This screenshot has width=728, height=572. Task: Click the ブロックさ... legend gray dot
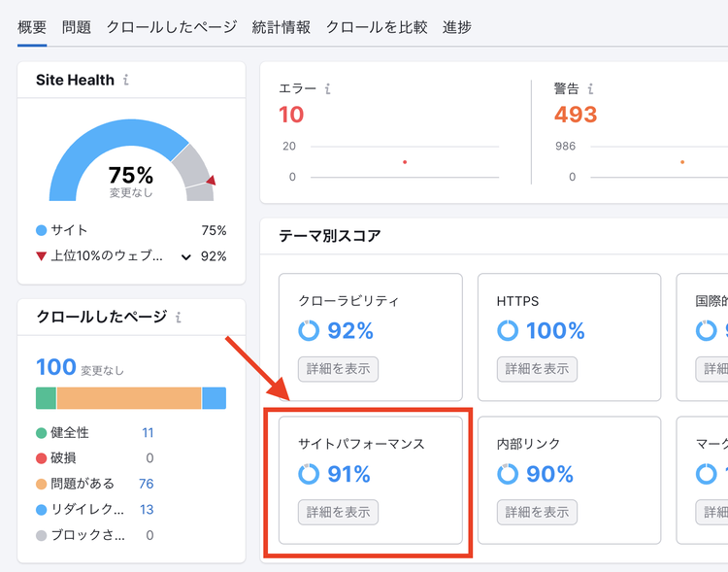42,536
